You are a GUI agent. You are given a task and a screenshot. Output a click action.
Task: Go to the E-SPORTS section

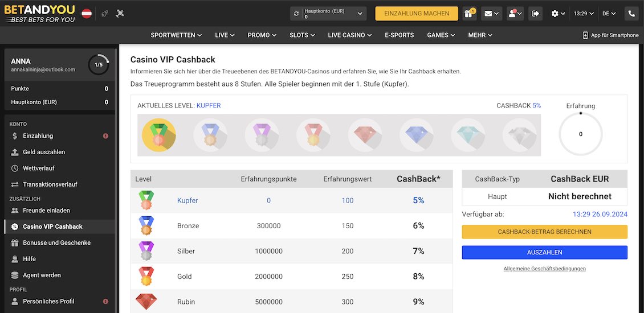click(399, 35)
